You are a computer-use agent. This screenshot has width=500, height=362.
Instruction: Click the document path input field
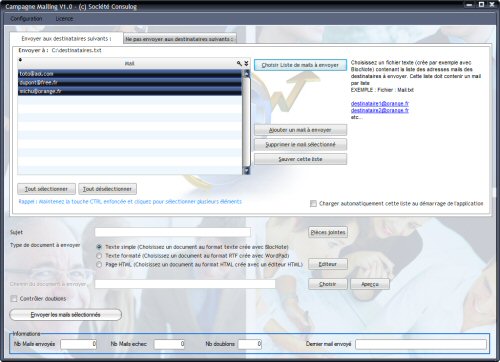pyautogui.click(x=185, y=284)
